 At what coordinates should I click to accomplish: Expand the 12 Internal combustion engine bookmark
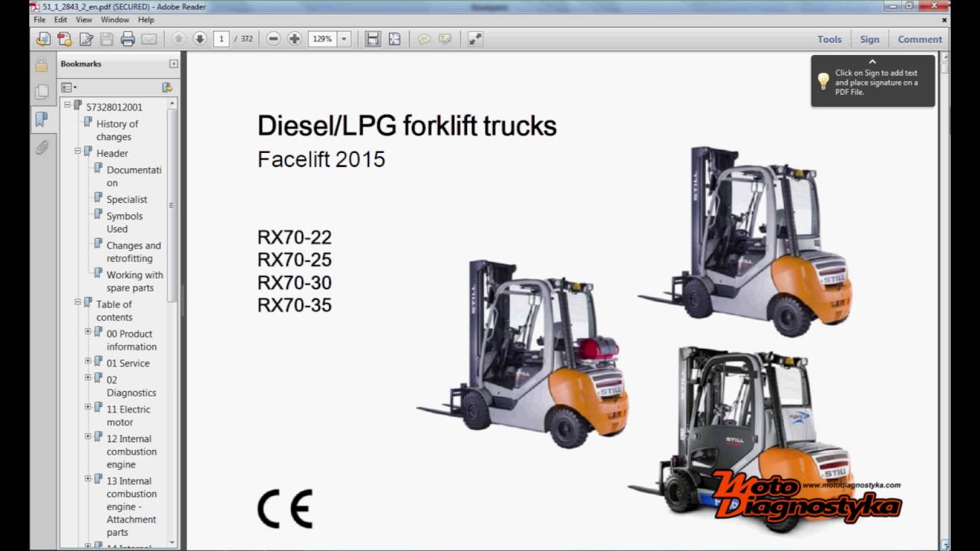click(x=88, y=437)
